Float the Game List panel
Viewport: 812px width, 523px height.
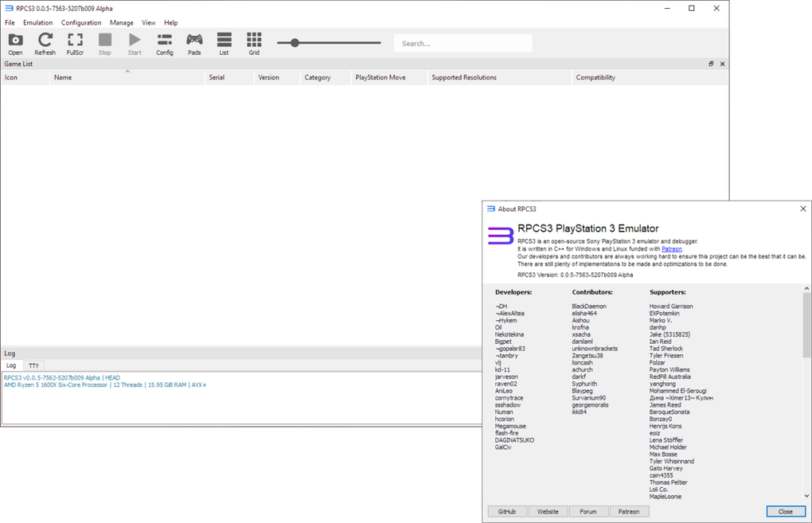click(711, 64)
